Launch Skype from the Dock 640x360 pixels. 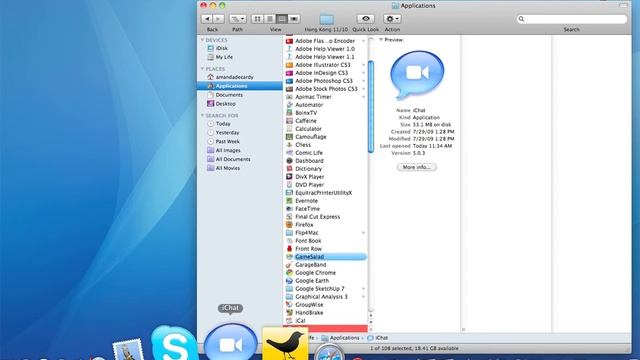174,343
